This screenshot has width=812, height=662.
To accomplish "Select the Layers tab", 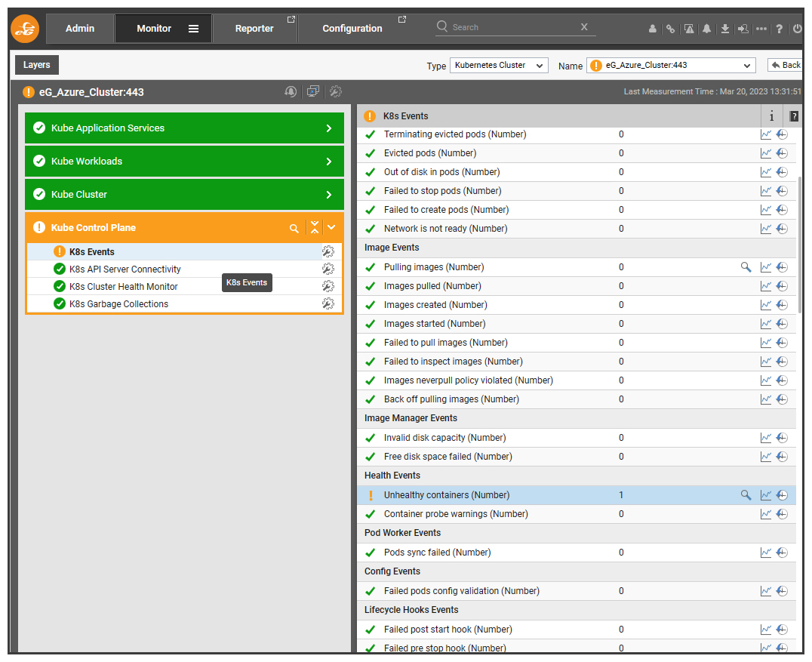I will pyautogui.click(x=37, y=65).
